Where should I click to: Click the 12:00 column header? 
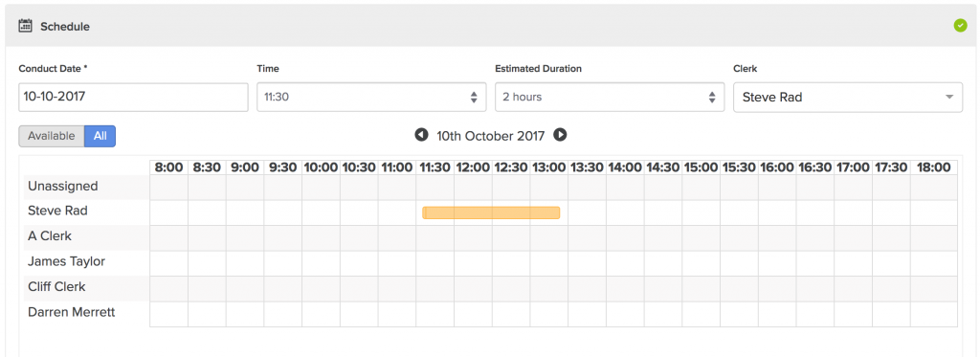473,167
